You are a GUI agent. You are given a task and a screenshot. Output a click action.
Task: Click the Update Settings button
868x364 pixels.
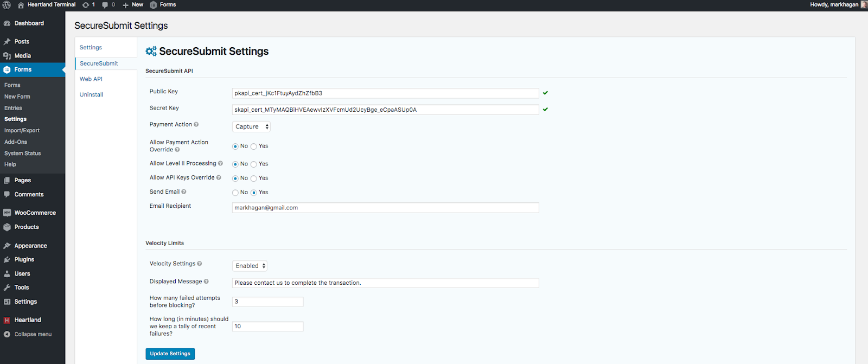coord(170,354)
